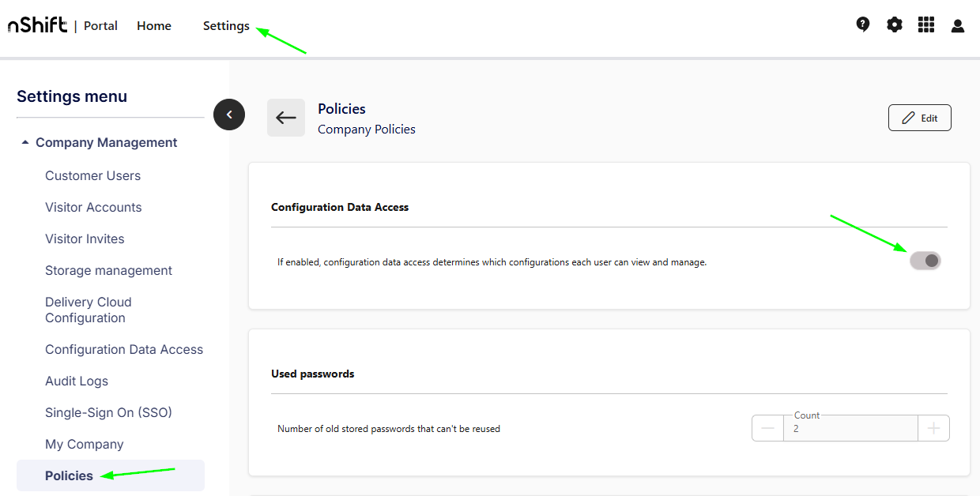Select the Policies sidebar entry
Screen dimensions: 980x496
point(70,475)
